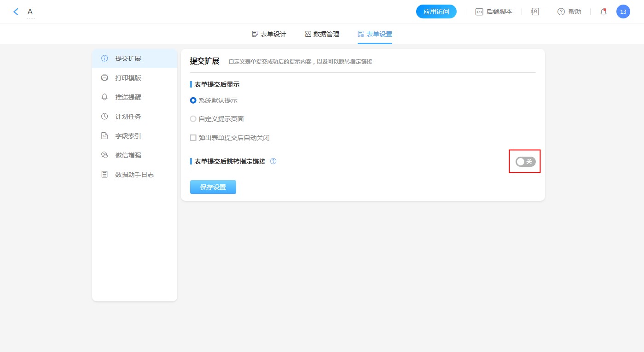Toggle the 表单提交后跳转指定链接 switch on
644x352 pixels.
click(525, 162)
